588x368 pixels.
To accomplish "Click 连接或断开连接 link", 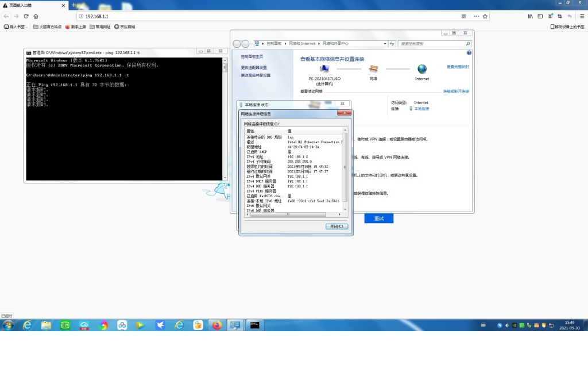I will [x=455, y=91].
